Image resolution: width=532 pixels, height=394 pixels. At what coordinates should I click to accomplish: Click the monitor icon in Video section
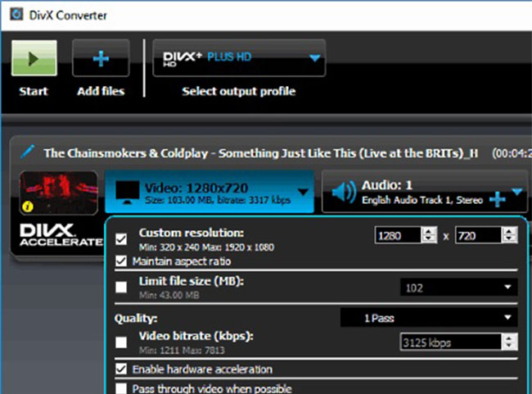[x=127, y=192]
